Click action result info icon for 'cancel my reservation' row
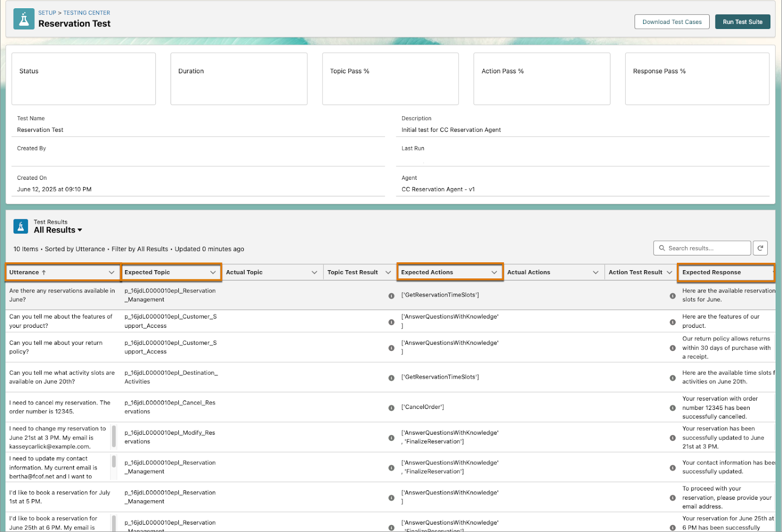The height and width of the screenshot is (532, 782). [x=673, y=407]
